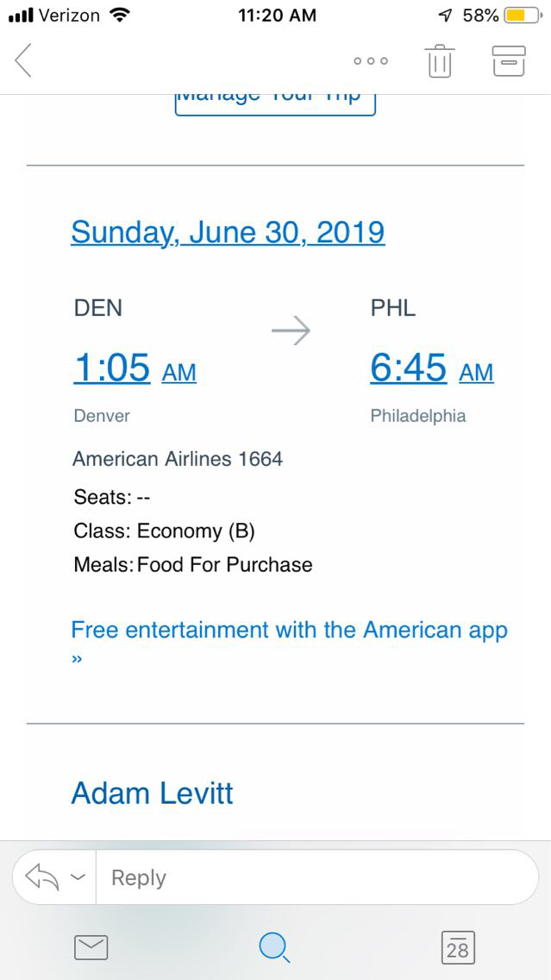Open the Manage Your Trip button
The height and width of the screenshot is (980, 551).
tap(274, 99)
